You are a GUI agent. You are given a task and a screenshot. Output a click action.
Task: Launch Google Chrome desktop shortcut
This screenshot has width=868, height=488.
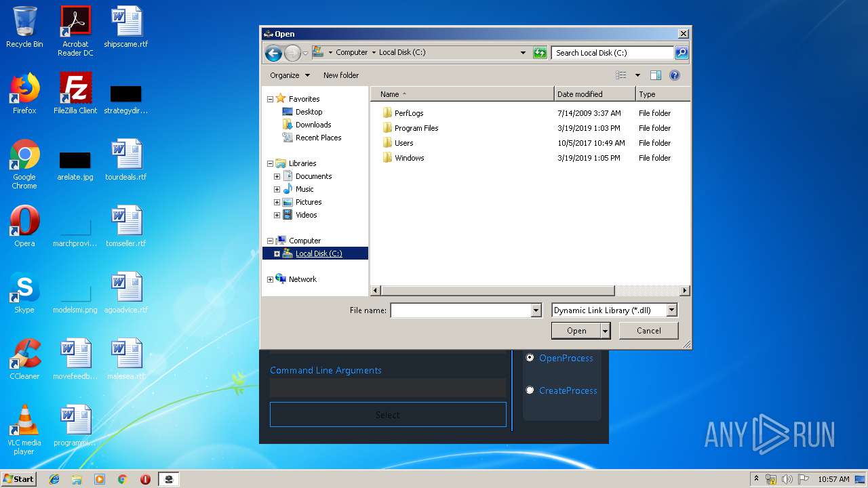click(24, 164)
